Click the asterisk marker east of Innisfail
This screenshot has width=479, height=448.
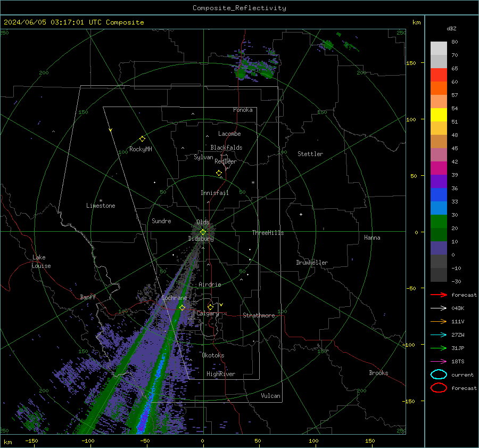tap(253, 183)
